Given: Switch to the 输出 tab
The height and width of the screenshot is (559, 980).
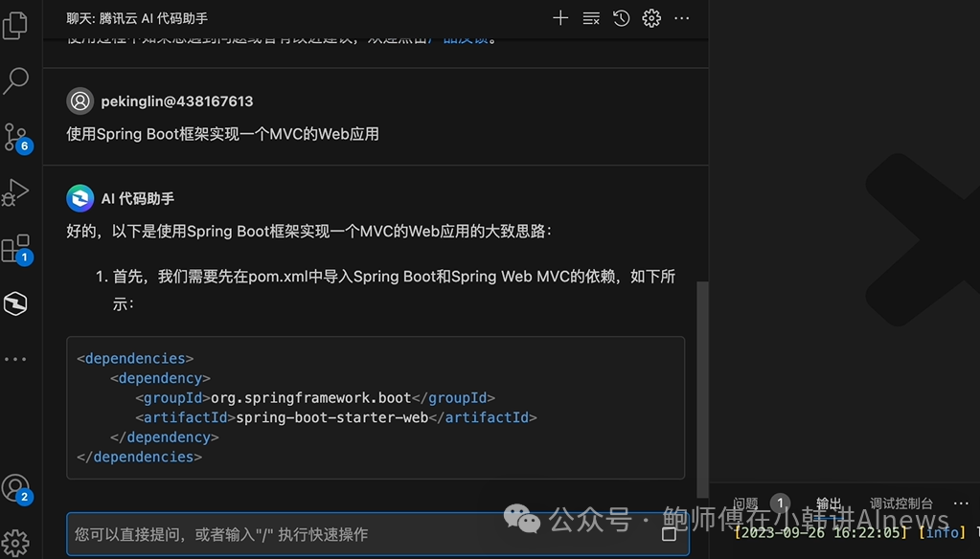Looking at the screenshot, I should 829,503.
